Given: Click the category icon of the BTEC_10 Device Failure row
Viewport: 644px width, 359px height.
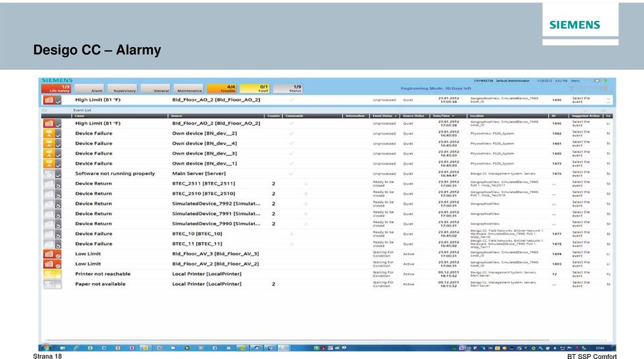Looking at the screenshot, I should pyautogui.click(x=49, y=233).
